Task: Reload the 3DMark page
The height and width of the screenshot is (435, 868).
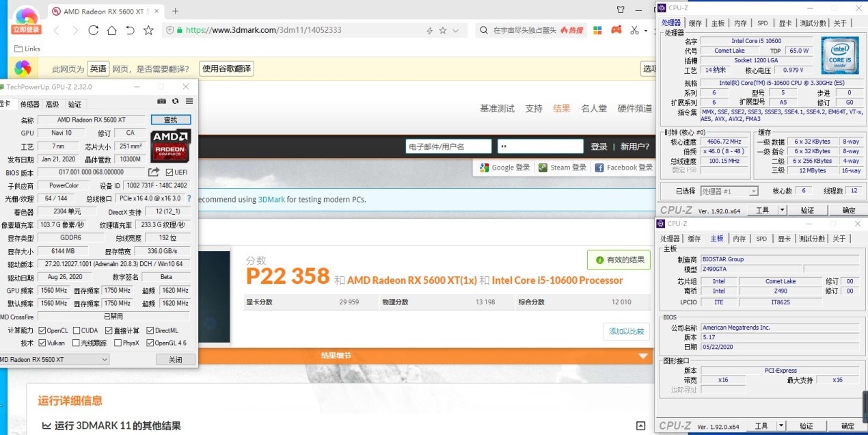Action: [94, 30]
